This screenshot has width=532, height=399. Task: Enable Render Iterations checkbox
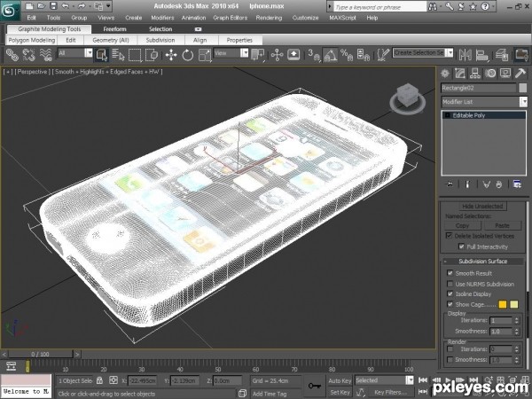click(x=450, y=348)
